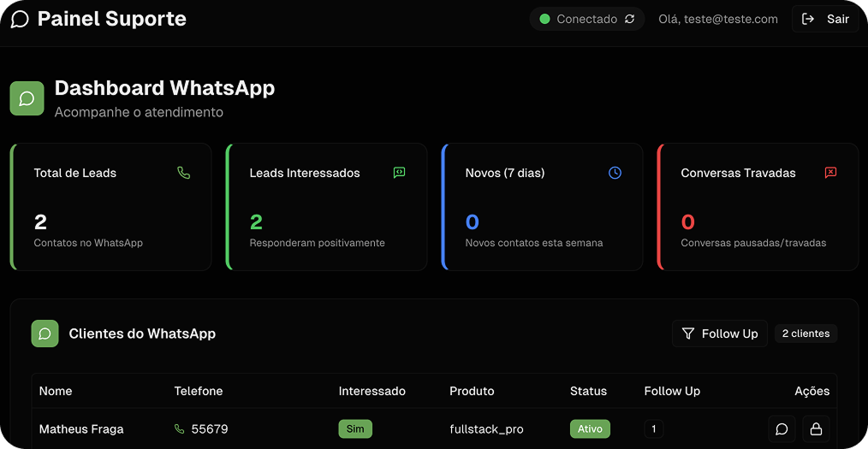Click the Clientes do WhatsApp section title
868x449 pixels.
(142, 334)
